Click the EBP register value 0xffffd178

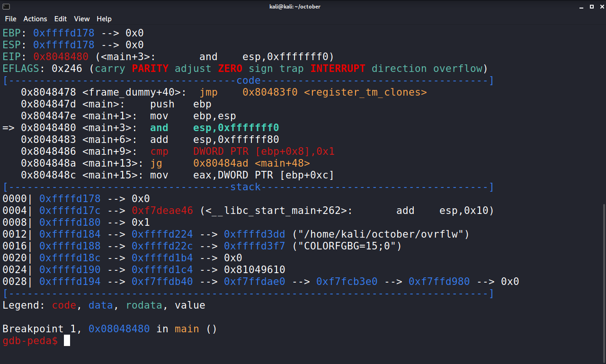pos(64,33)
